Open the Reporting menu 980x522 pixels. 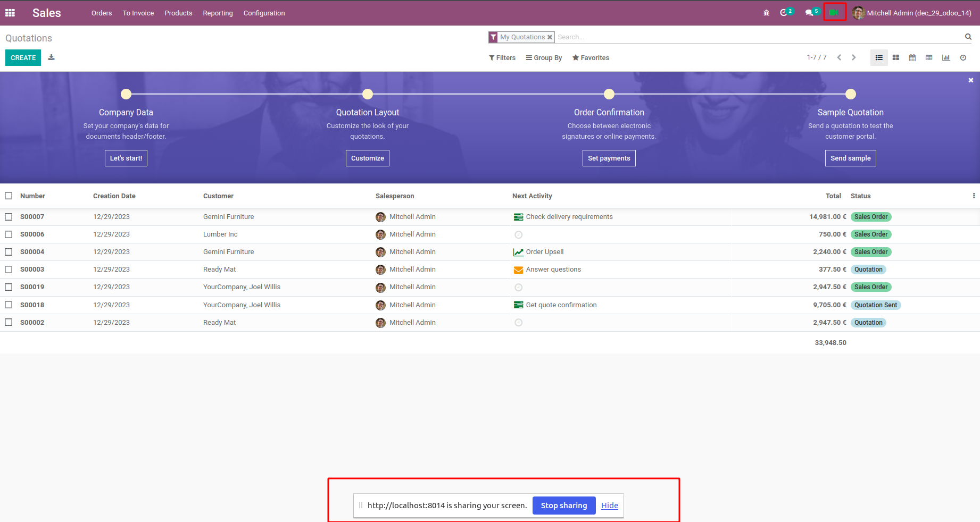[218, 13]
